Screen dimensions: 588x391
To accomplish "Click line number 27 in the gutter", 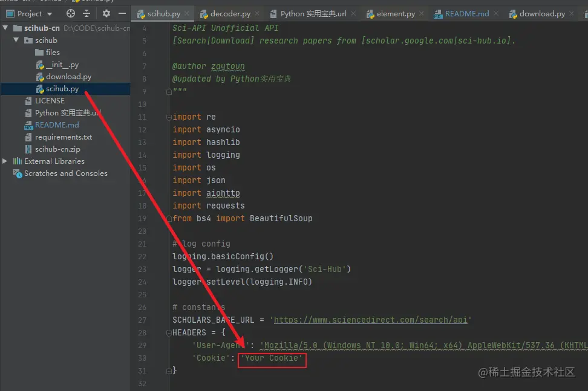I will pos(142,320).
